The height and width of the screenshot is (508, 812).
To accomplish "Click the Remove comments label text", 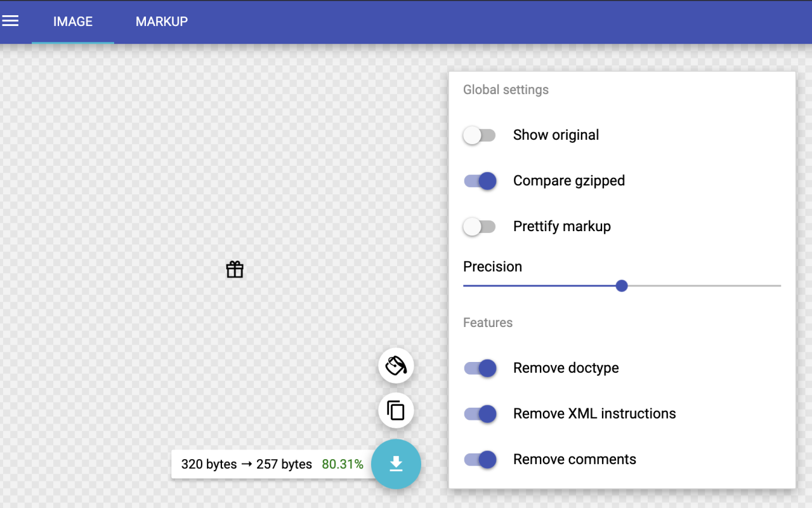I will [574, 460].
